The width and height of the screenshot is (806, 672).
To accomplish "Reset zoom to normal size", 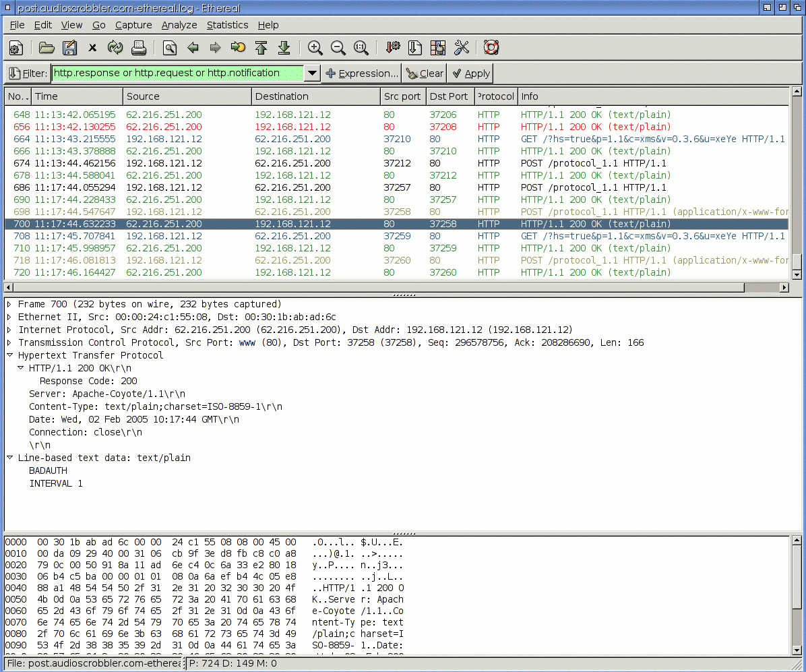I will (361, 49).
